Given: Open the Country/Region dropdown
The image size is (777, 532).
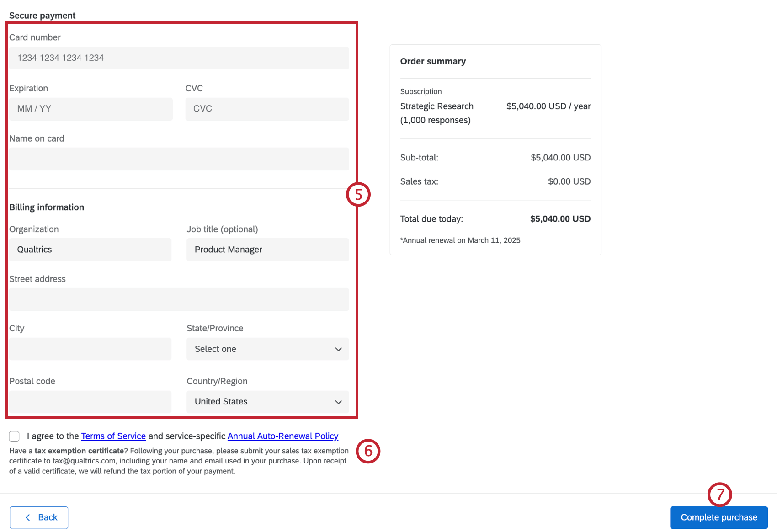Looking at the screenshot, I should pyautogui.click(x=268, y=402).
